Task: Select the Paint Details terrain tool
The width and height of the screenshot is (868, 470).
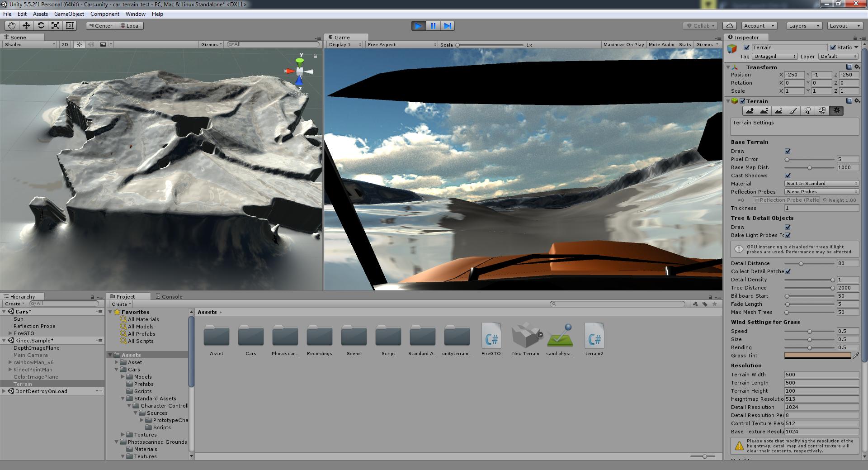Action: [822, 111]
